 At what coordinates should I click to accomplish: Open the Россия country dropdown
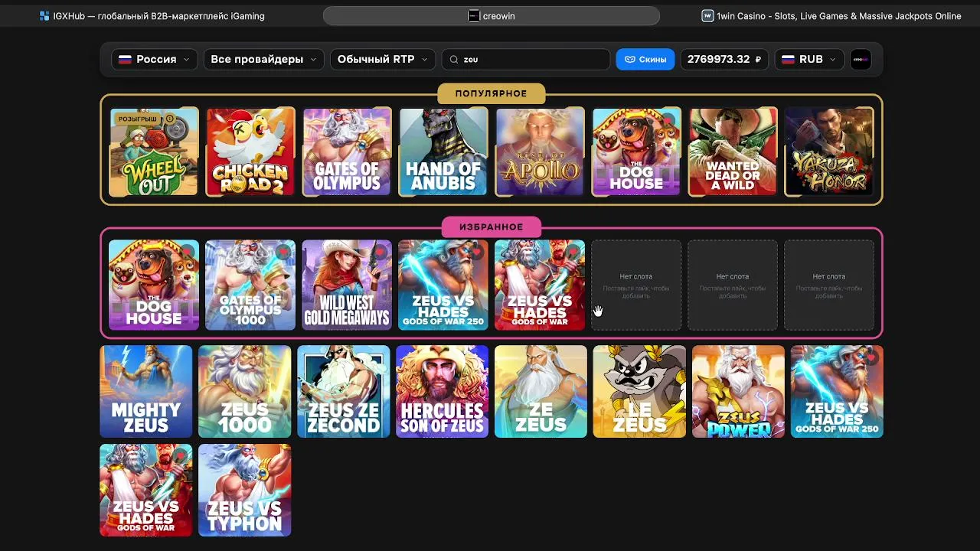[154, 60]
